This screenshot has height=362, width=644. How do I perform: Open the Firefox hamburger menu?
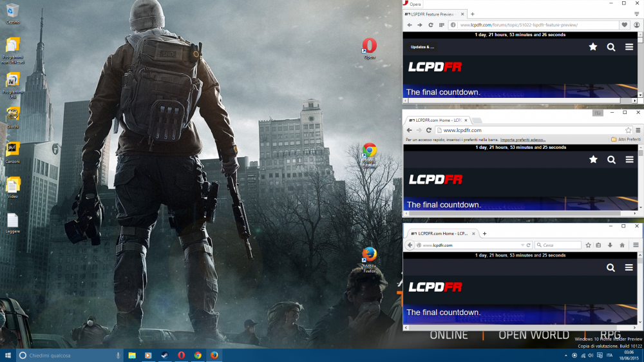point(636,245)
